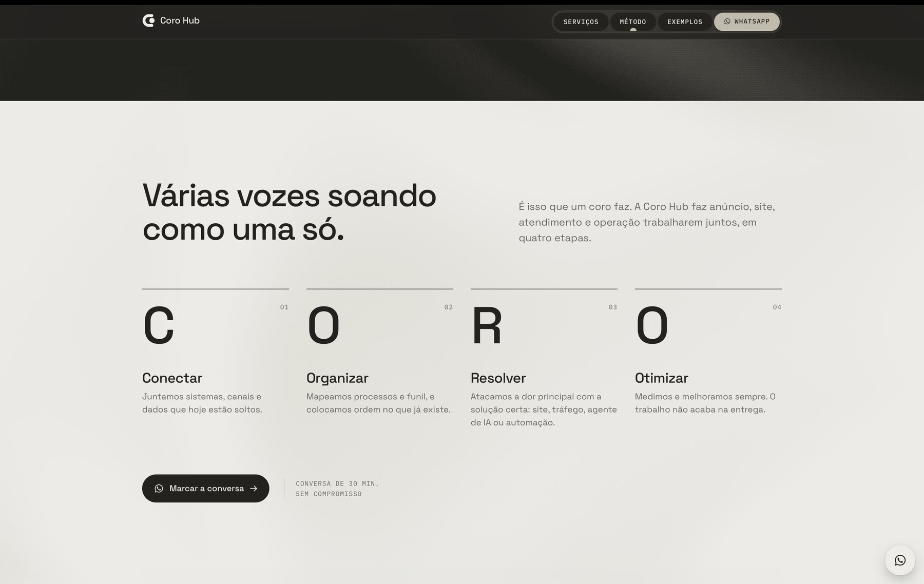Click the large letter R
This screenshot has width=924, height=584.
(x=486, y=325)
